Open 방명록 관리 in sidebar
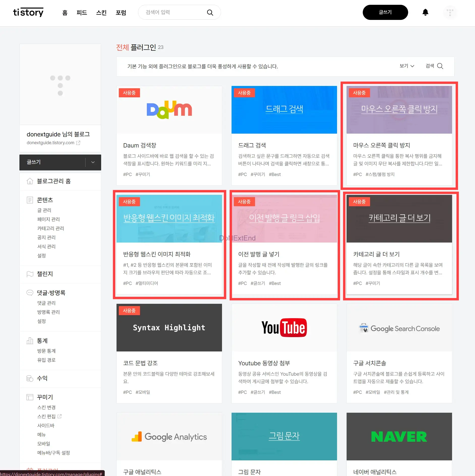Viewport: 475px width, 476px height. [48, 312]
